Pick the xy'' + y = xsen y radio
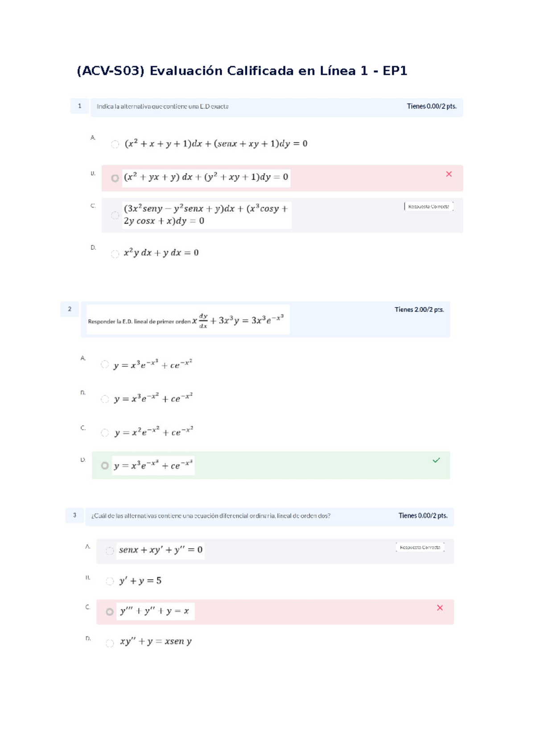This screenshot has height=756, width=535. tap(110, 643)
